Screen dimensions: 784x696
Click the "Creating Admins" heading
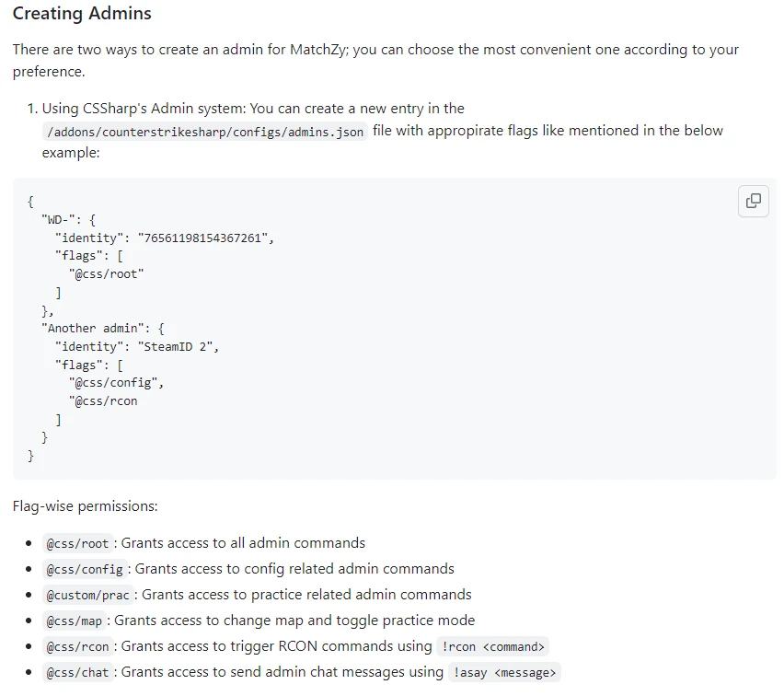(82, 14)
